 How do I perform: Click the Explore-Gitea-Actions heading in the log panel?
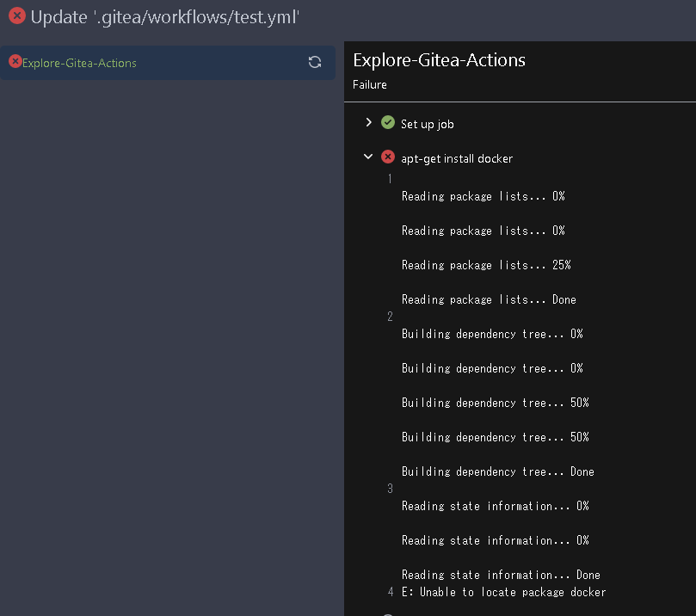[x=439, y=60]
